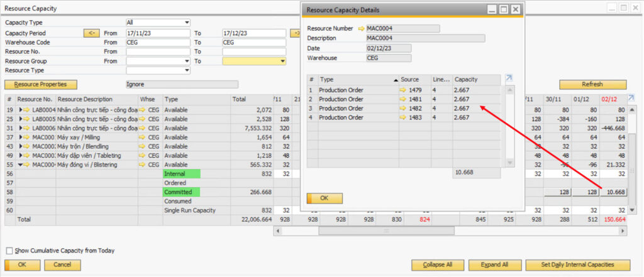This screenshot has height=277, width=644.
Task: Click link arrow next to Resource Number MAC0004
Action: (x=361, y=28)
